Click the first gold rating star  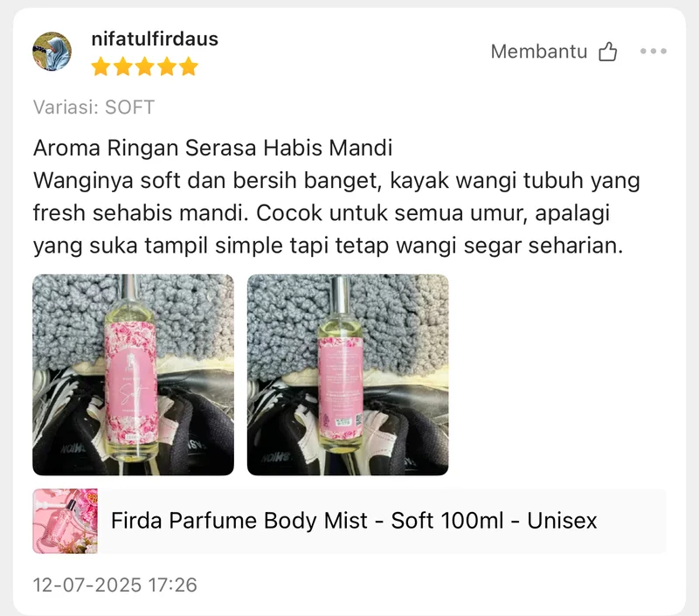point(100,67)
